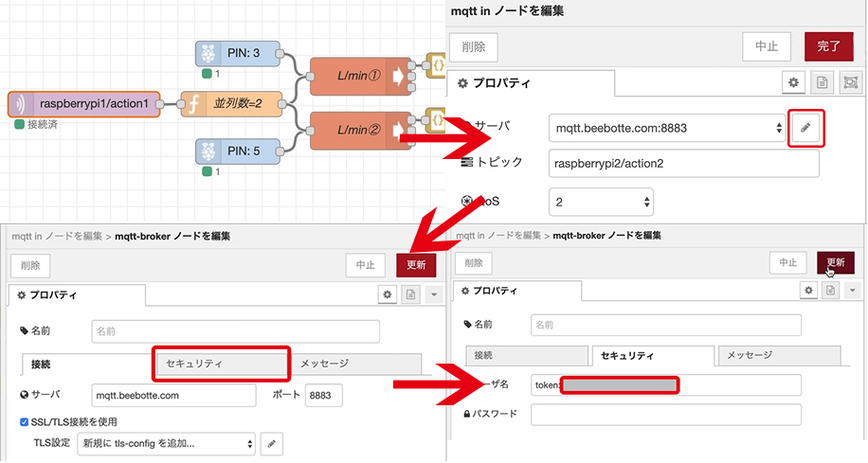Screen dimensions: 868x463
Task: Click gear icon in security-tab mqtt-broker panel
Action: pyautogui.click(x=808, y=290)
